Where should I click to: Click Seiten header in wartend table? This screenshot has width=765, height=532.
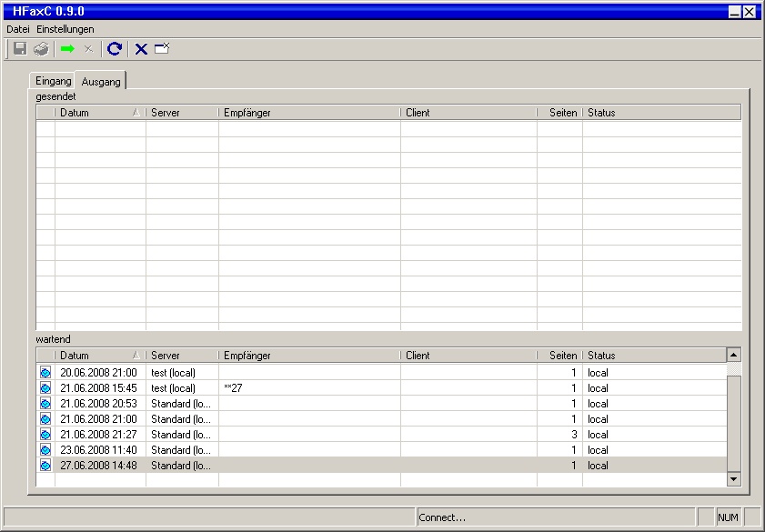(x=559, y=356)
